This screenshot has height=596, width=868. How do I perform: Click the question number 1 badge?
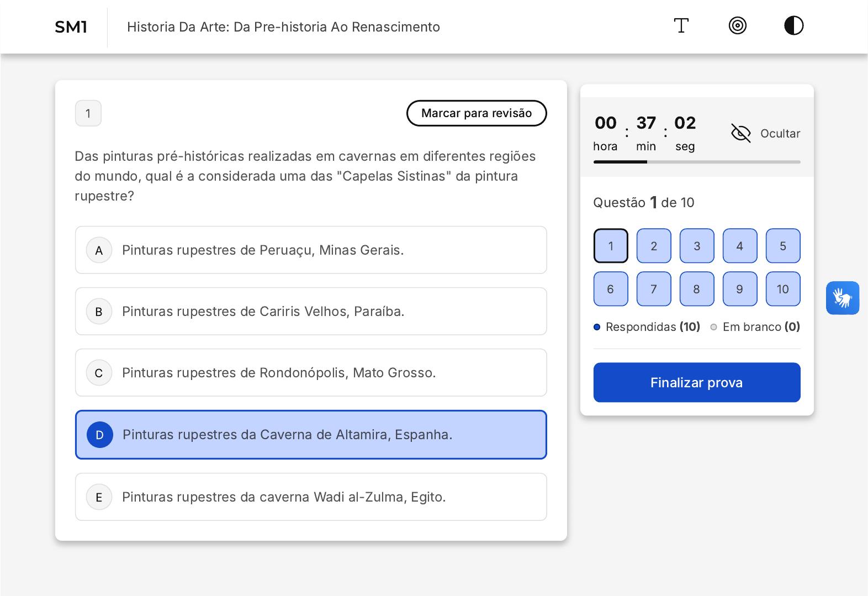[x=88, y=113]
